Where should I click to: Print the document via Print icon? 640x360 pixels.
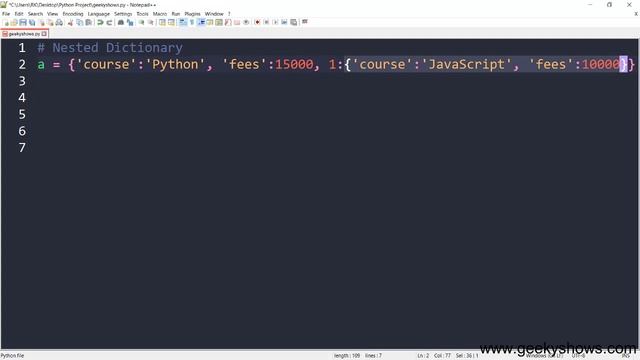tap(59, 22)
